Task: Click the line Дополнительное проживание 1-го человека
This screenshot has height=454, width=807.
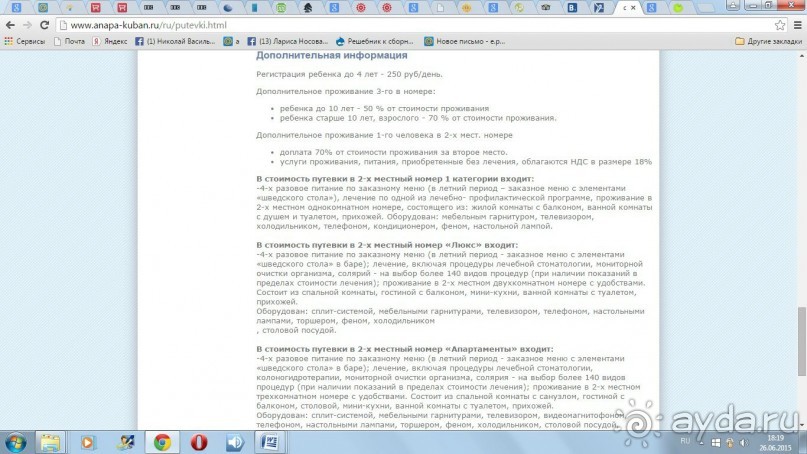Action: point(384,135)
